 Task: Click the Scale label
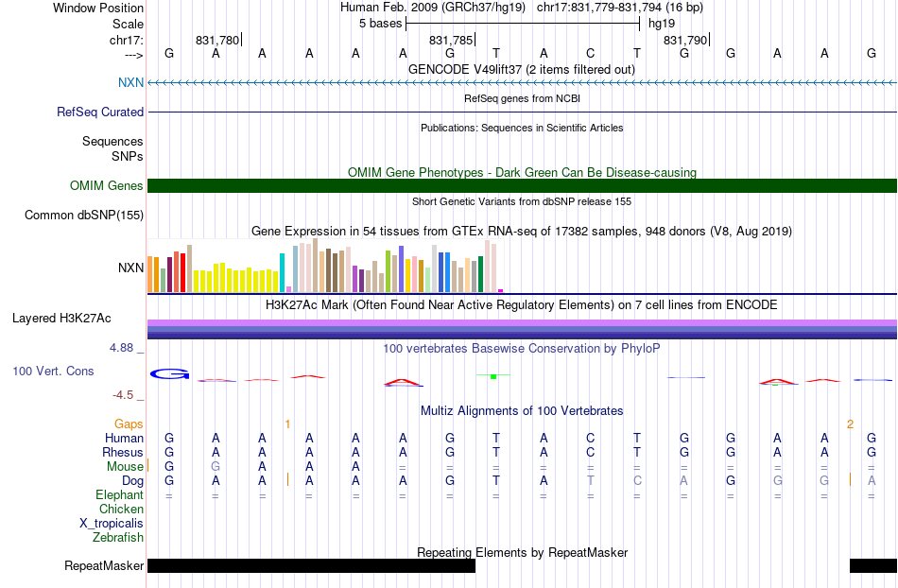[129, 24]
